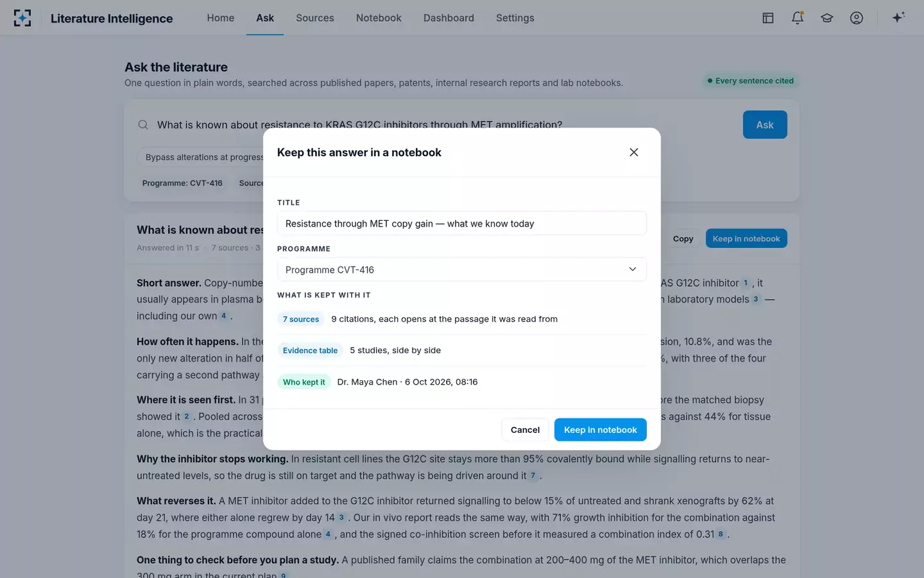The width and height of the screenshot is (924, 578).
Task: Click Cancel in the dialog
Action: [x=525, y=430]
